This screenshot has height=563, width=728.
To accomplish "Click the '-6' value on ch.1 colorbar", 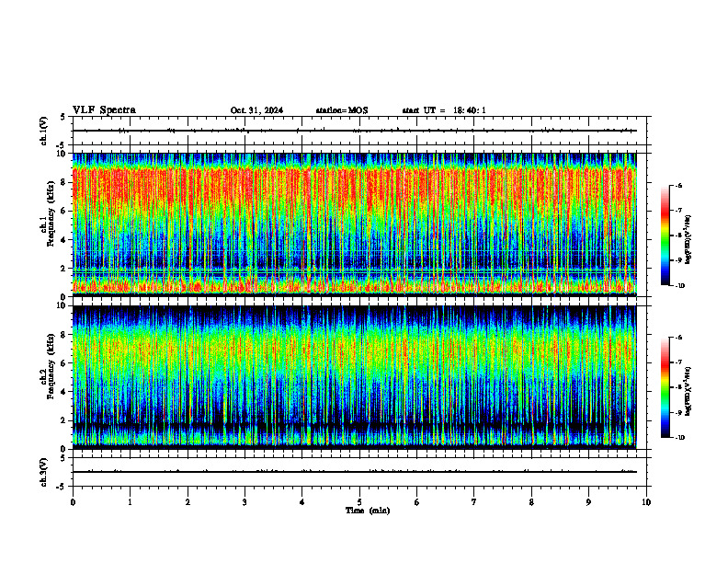I will point(677,185).
